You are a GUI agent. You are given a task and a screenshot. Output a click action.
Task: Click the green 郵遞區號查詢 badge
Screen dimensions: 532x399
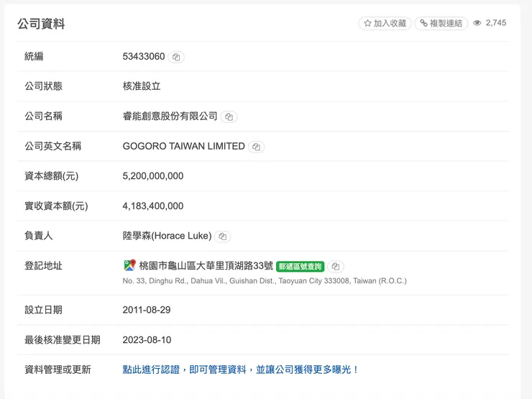coord(301,266)
